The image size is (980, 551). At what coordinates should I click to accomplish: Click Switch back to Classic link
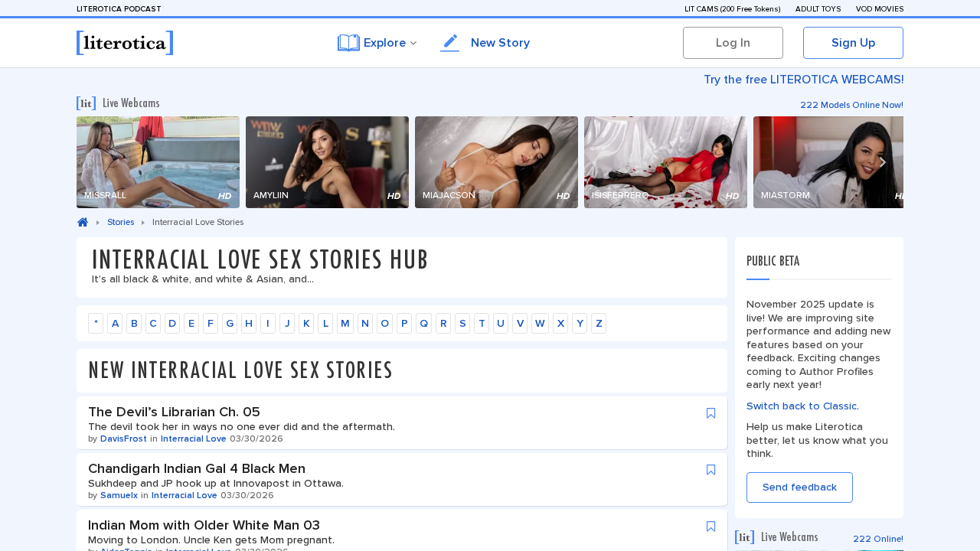(802, 406)
